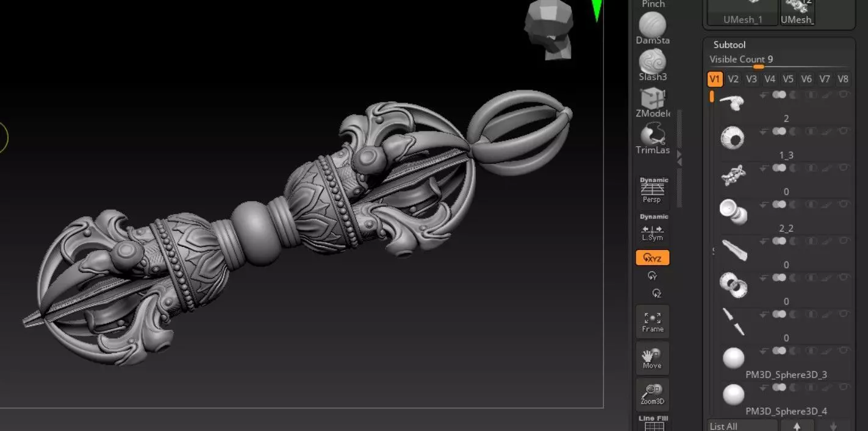Click the select-down arrow button

pos(833,426)
